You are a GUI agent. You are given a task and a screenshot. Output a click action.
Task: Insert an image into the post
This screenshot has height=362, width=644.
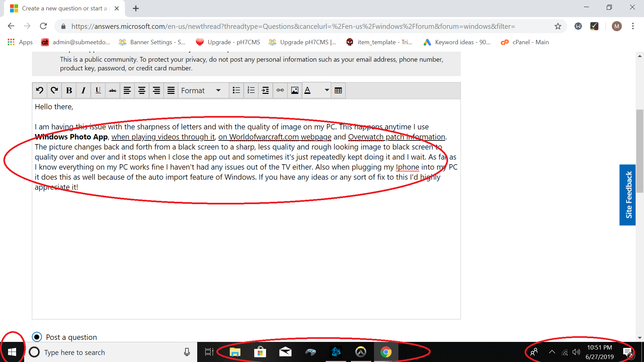click(294, 90)
